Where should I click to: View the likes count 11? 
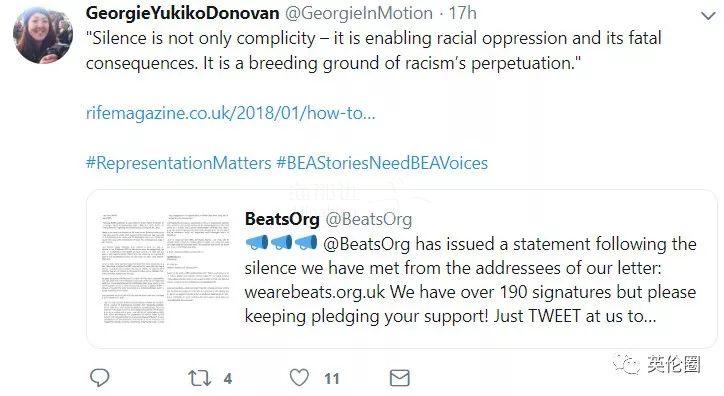[332, 379]
